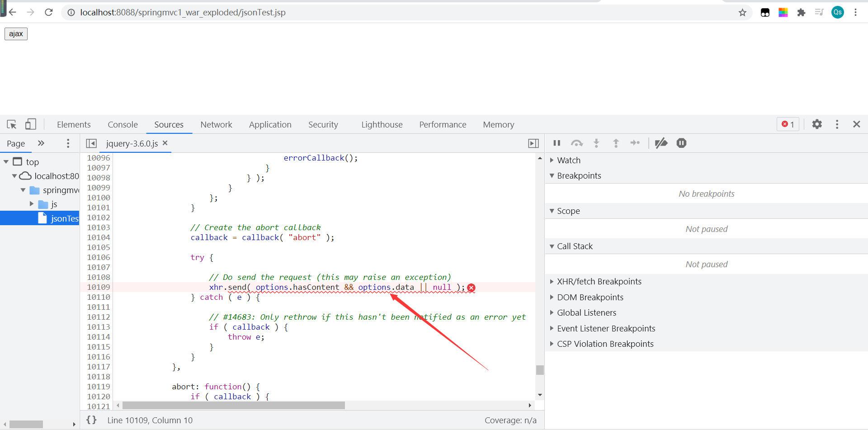Viewport: 868px width, 430px height.
Task: Click the Step out of current function icon
Action: click(x=616, y=143)
